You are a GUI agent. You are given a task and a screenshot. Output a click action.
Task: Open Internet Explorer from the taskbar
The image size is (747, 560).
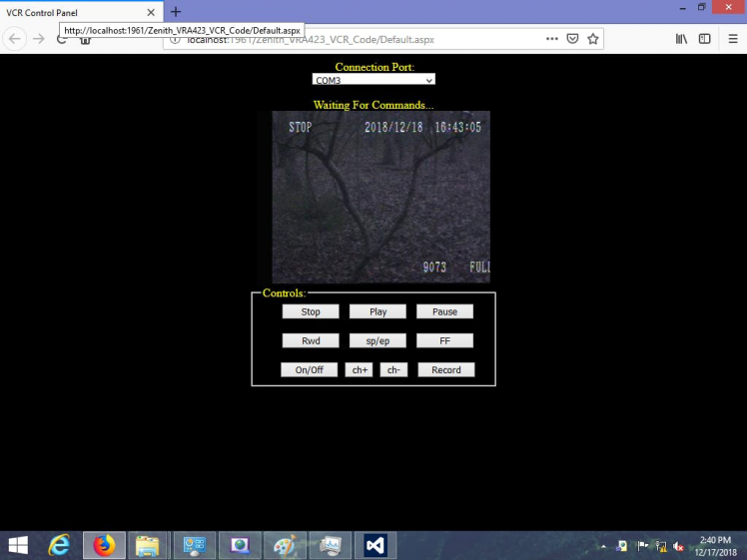60,545
